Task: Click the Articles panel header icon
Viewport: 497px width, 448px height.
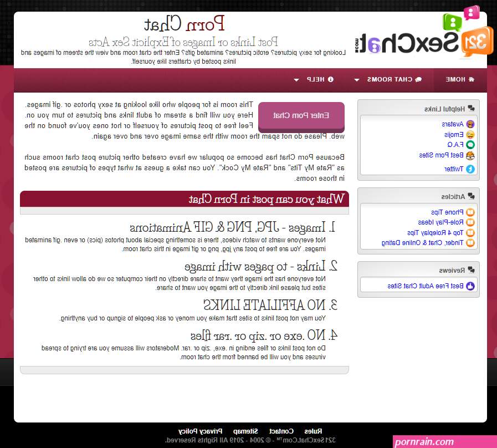Action: pyautogui.click(x=472, y=196)
